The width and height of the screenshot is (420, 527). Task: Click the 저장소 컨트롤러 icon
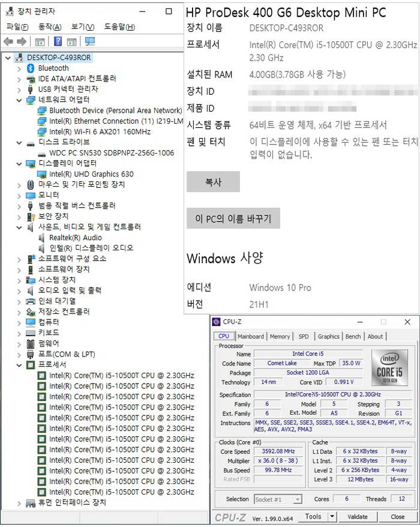[x=31, y=312]
